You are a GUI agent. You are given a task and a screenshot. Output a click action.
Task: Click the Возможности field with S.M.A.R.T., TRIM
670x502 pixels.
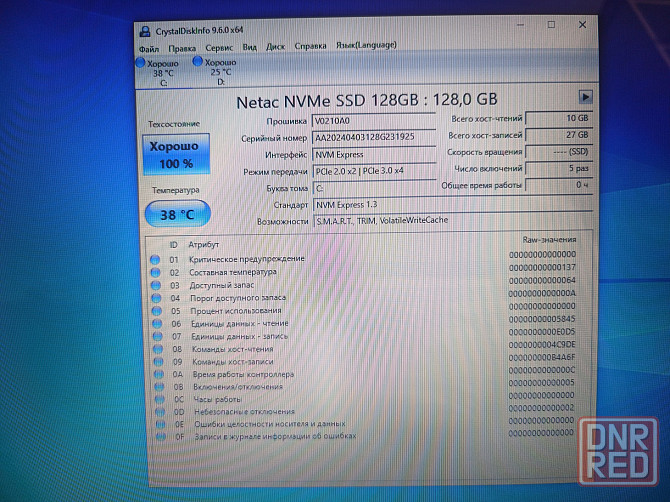[453, 221]
